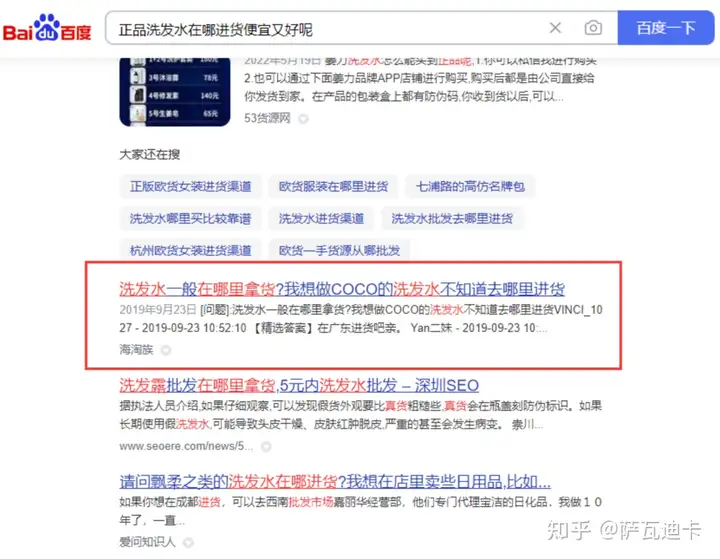The image size is (720, 559).
Task: Select related search 洗发水进货渠道
Action: (321, 219)
